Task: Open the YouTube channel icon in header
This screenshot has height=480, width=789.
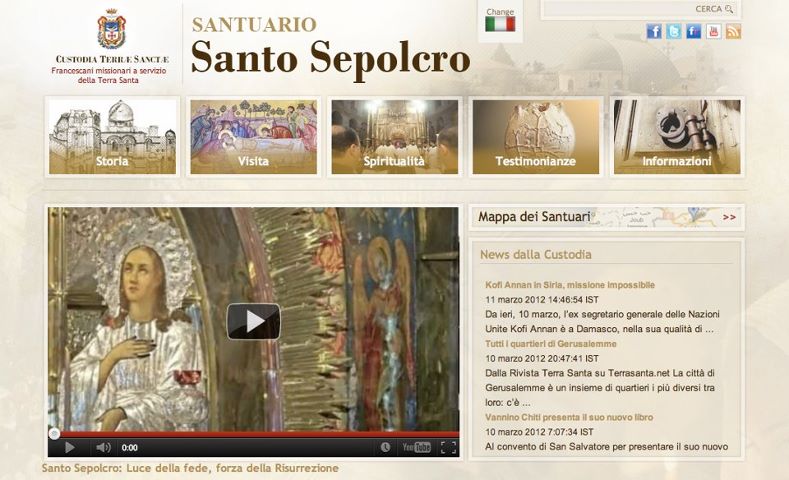Action: [x=713, y=31]
